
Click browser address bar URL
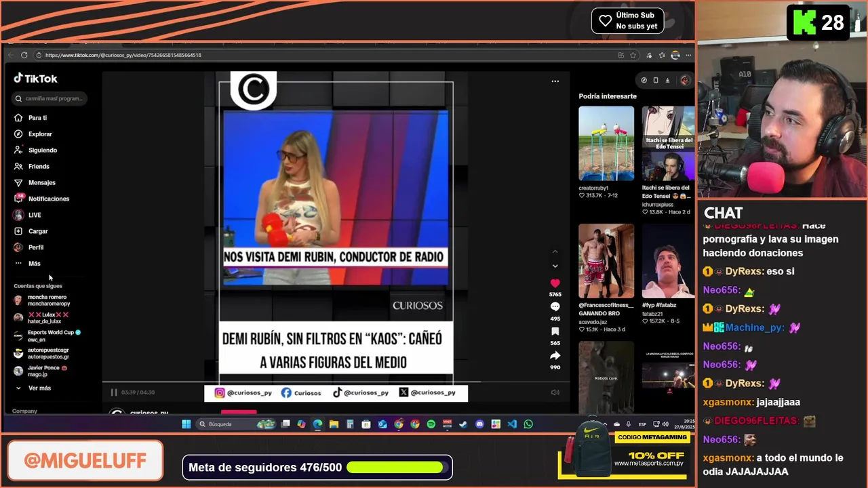123,55
